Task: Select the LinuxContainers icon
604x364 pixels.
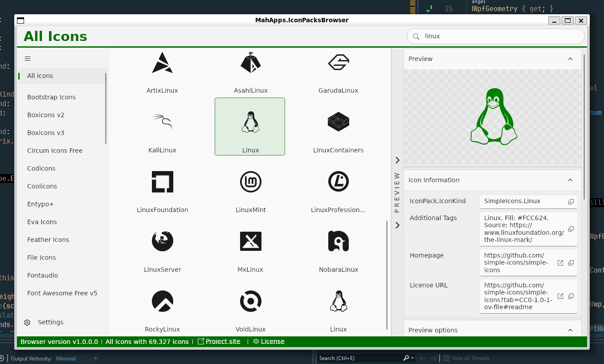Action: tap(338, 127)
